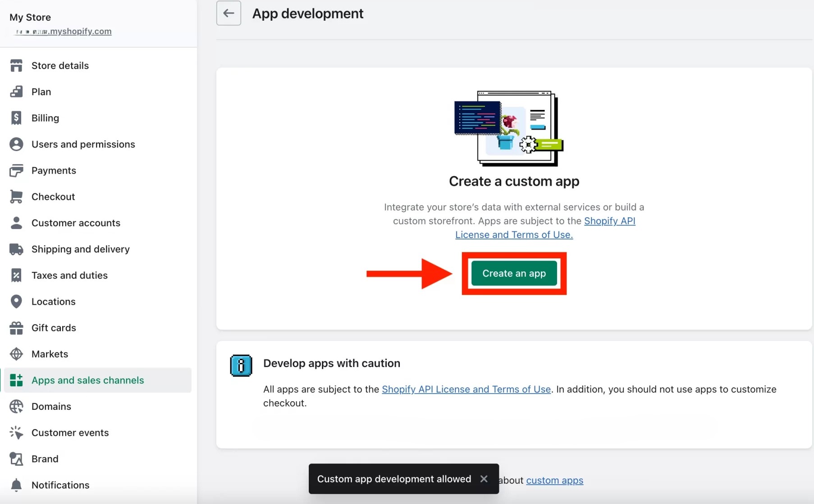Select Shipping and delivery

coord(98,249)
